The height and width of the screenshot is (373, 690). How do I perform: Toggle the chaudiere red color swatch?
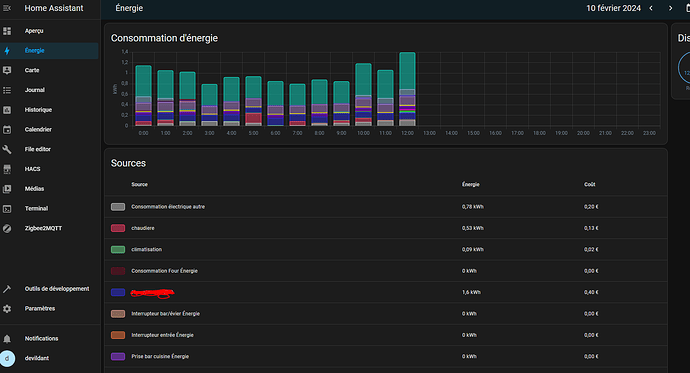118,228
